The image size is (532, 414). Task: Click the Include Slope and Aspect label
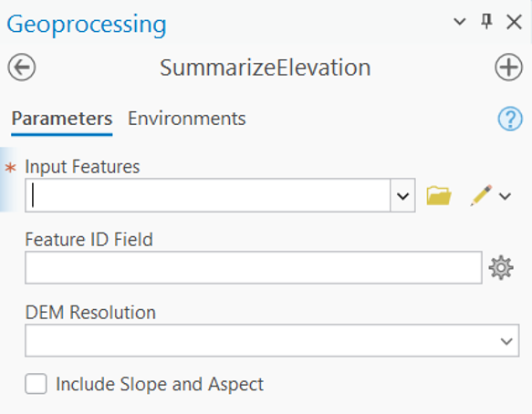pyautogui.click(x=160, y=384)
